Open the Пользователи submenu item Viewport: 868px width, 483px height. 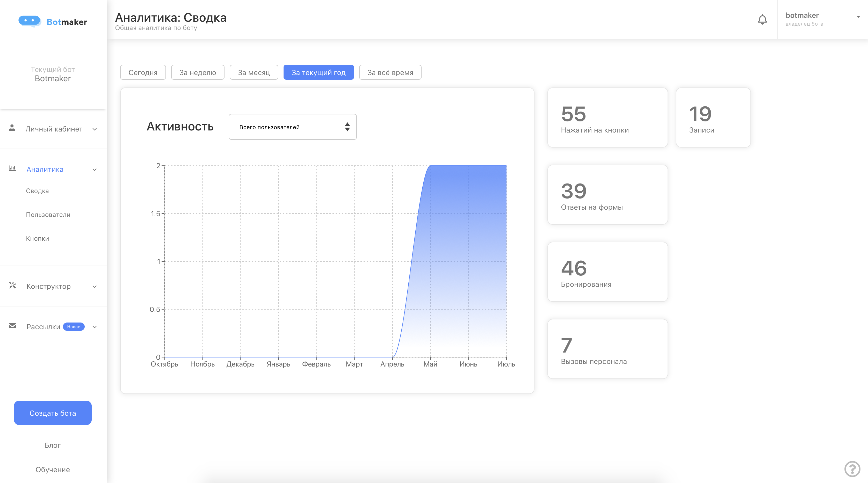[48, 215]
